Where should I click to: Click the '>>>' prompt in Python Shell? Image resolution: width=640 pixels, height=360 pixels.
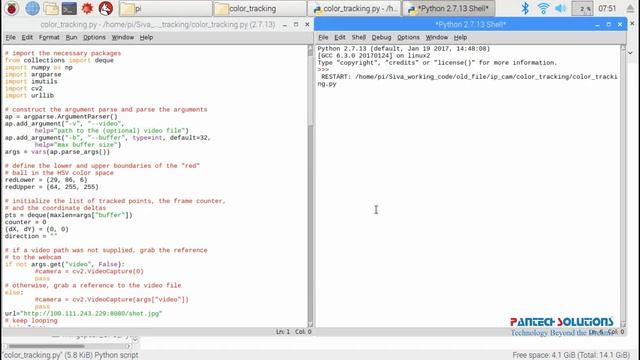coord(323,70)
